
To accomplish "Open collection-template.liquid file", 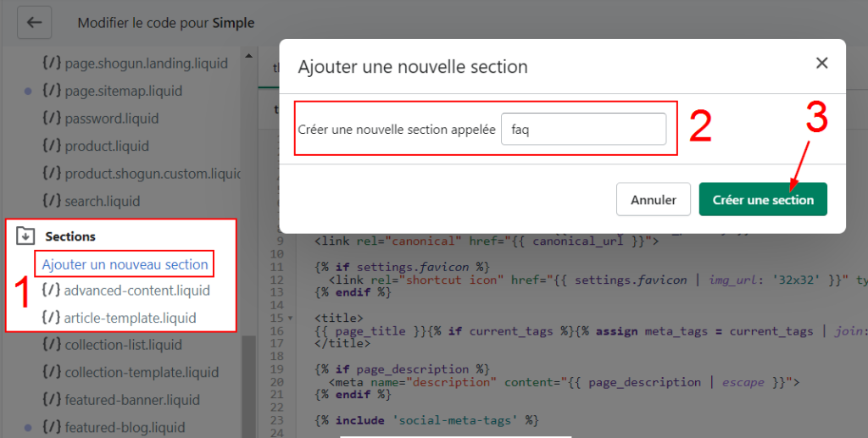I will (142, 372).
